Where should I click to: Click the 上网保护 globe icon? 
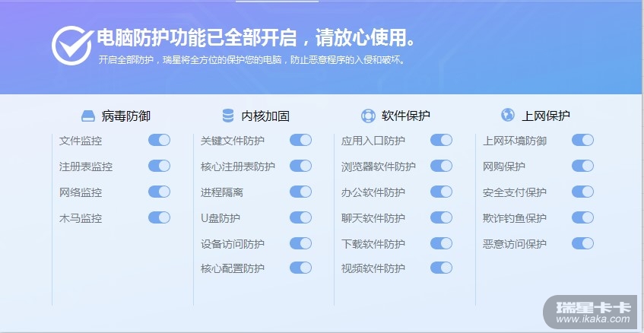(508, 116)
